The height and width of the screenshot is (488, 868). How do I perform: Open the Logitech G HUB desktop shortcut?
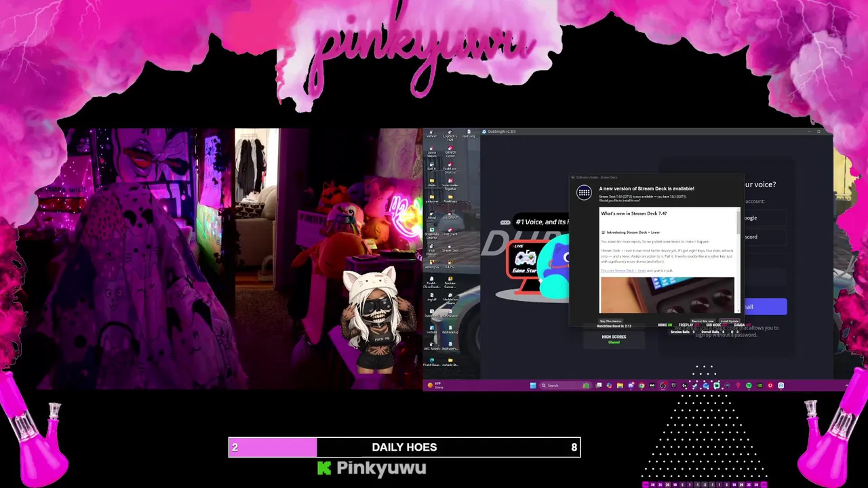[x=450, y=136]
